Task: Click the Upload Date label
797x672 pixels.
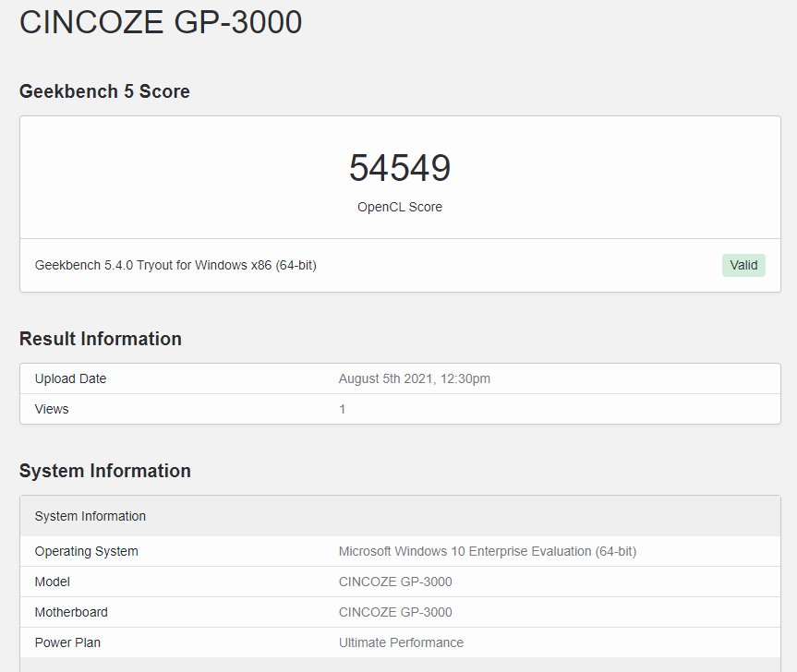Action: (71, 378)
